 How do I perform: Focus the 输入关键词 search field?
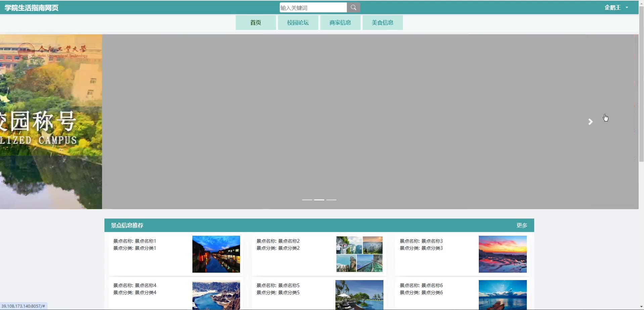click(x=313, y=7)
